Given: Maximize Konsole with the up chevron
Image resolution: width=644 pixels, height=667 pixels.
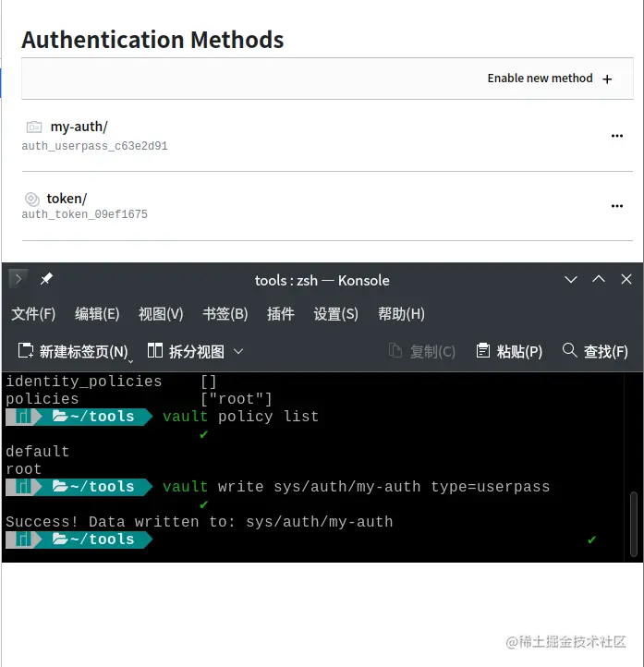Looking at the screenshot, I should click(x=599, y=279).
